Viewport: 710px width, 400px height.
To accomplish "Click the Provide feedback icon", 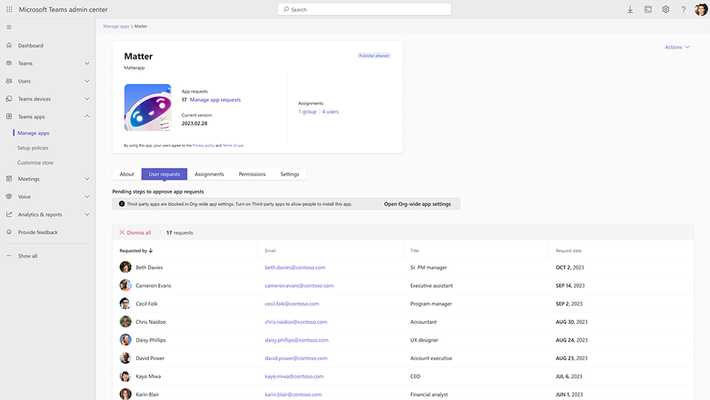I will coord(9,232).
